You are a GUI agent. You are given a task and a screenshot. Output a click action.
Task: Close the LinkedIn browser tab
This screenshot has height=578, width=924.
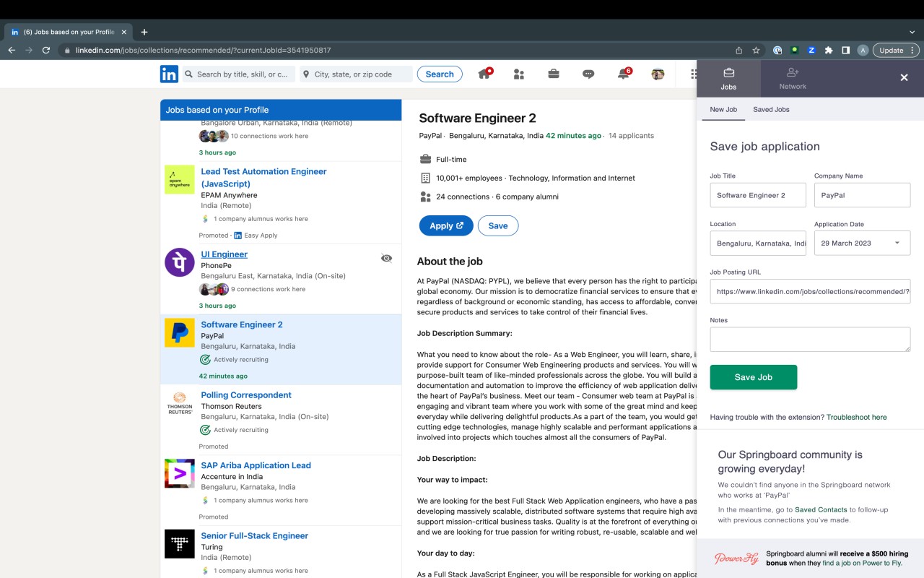tap(124, 32)
